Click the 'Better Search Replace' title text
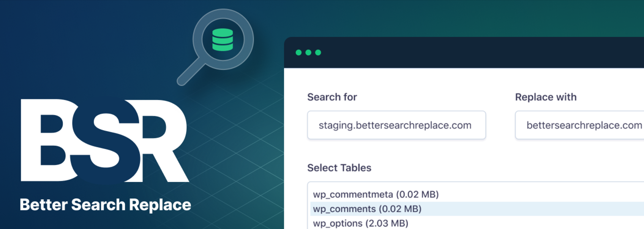This screenshot has width=644, height=229. pos(105,205)
